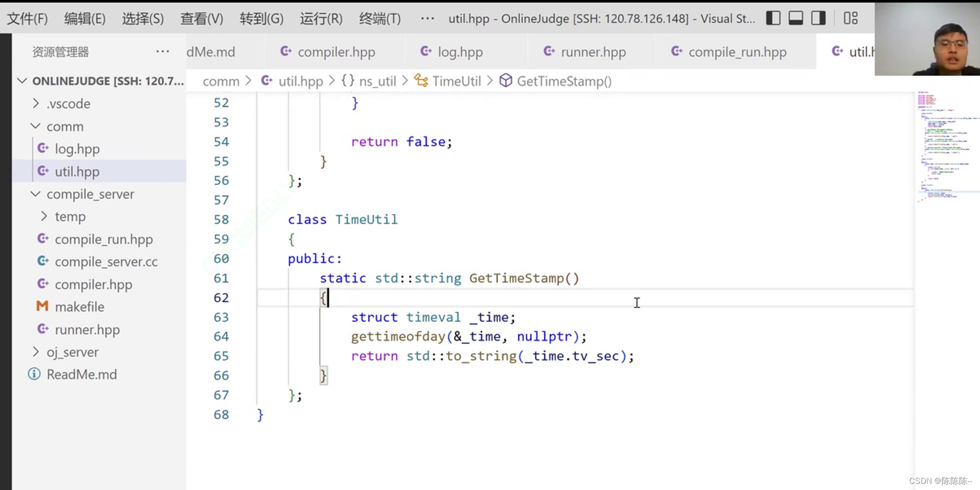The width and height of the screenshot is (980, 490).
Task: Open the customize layout icon
Action: (x=851, y=18)
